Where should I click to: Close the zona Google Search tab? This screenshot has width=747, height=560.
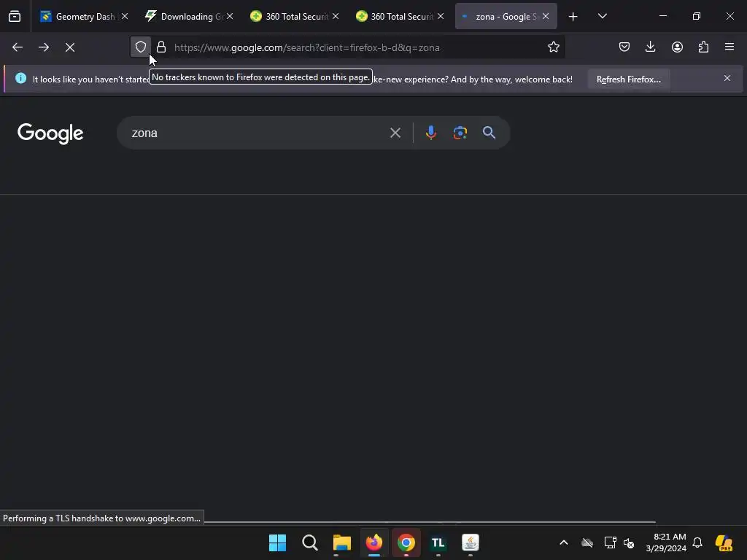[x=546, y=16]
